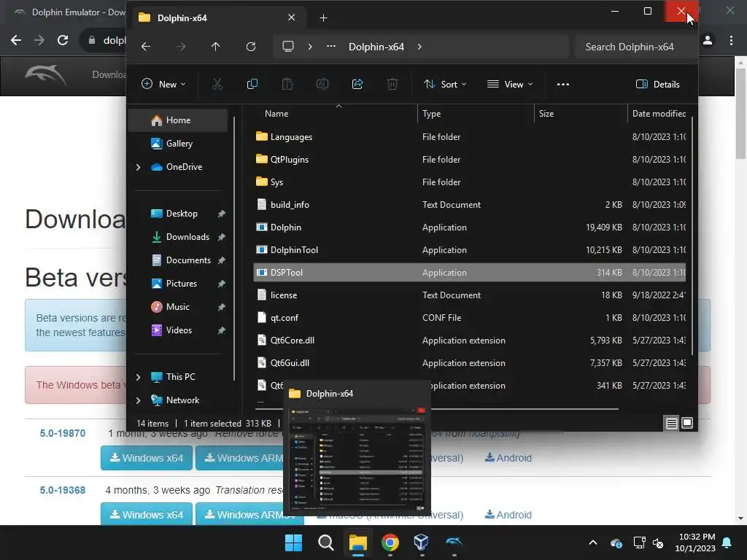
Task: Select Home in navigation pane
Action: pos(178,120)
